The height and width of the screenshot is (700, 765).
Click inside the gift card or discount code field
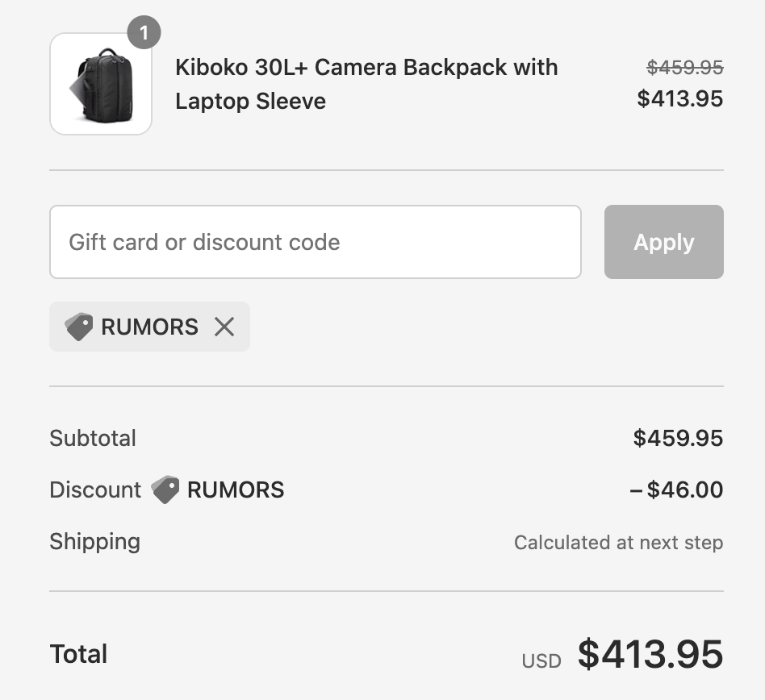pos(315,242)
